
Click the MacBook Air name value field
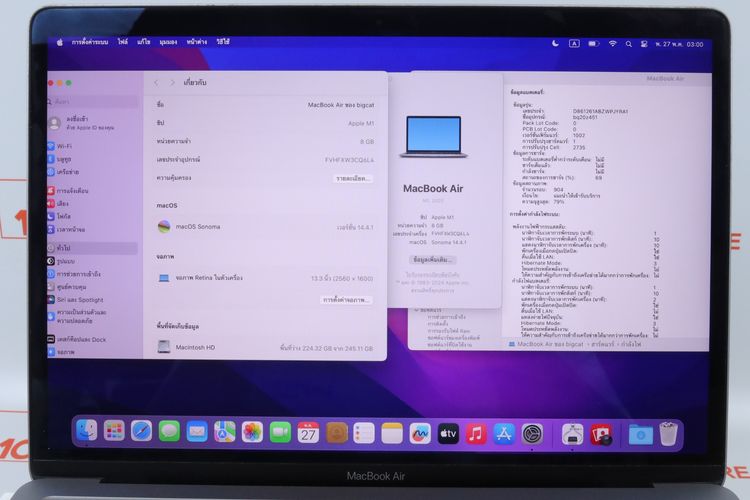coord(341,105)
